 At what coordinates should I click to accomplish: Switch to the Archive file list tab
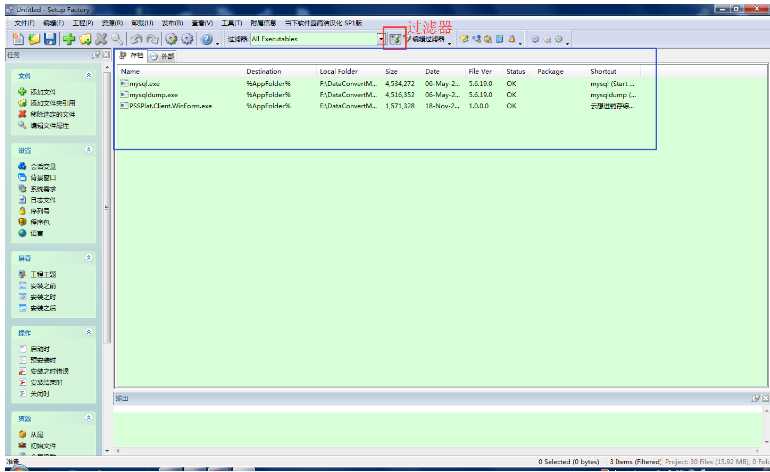[x=131, y=56]
